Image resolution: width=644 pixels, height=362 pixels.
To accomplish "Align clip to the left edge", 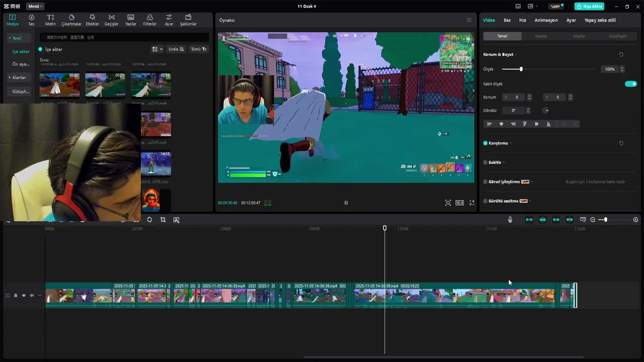I will coord(489,124).
